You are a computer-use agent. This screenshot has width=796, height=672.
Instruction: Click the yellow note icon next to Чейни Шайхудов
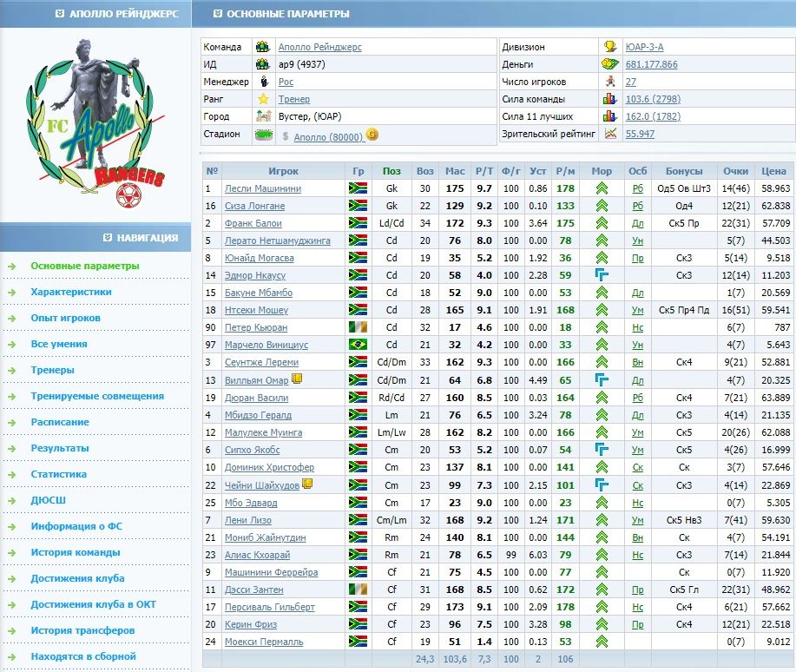pyautogui.click(x=306, y=484)
